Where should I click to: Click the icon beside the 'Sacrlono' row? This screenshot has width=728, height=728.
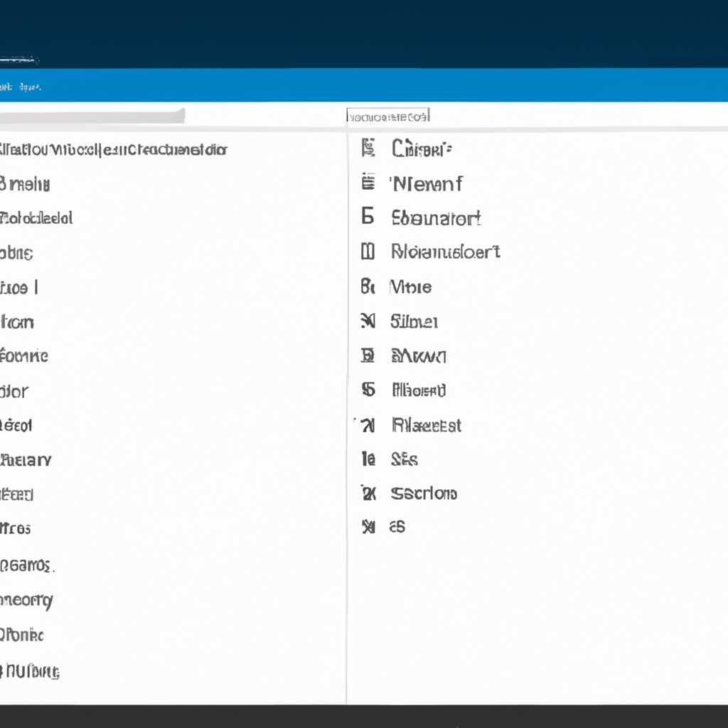(x=369, y=493)
